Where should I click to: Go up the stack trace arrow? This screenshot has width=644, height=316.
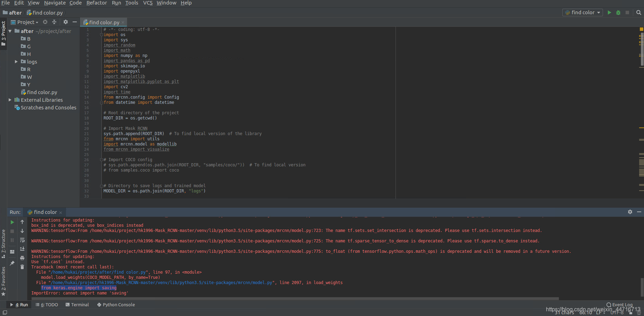pyautogui.click(x=22, y=222)
